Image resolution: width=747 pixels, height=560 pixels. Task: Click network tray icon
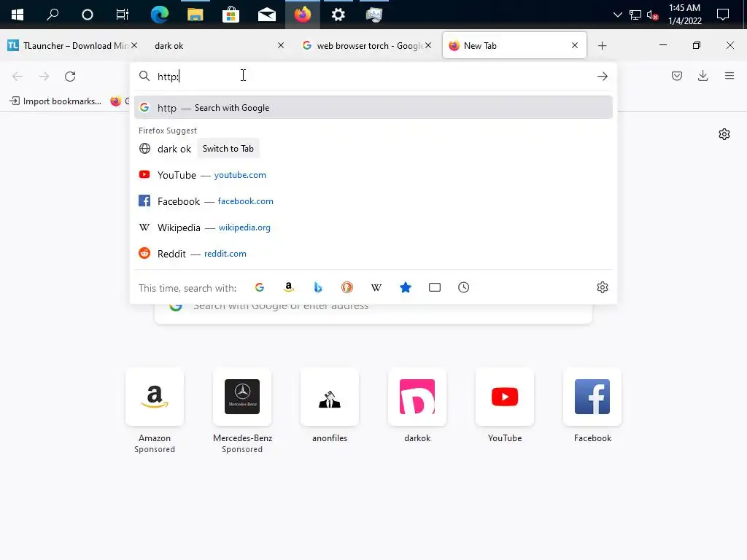coord(635,15)
